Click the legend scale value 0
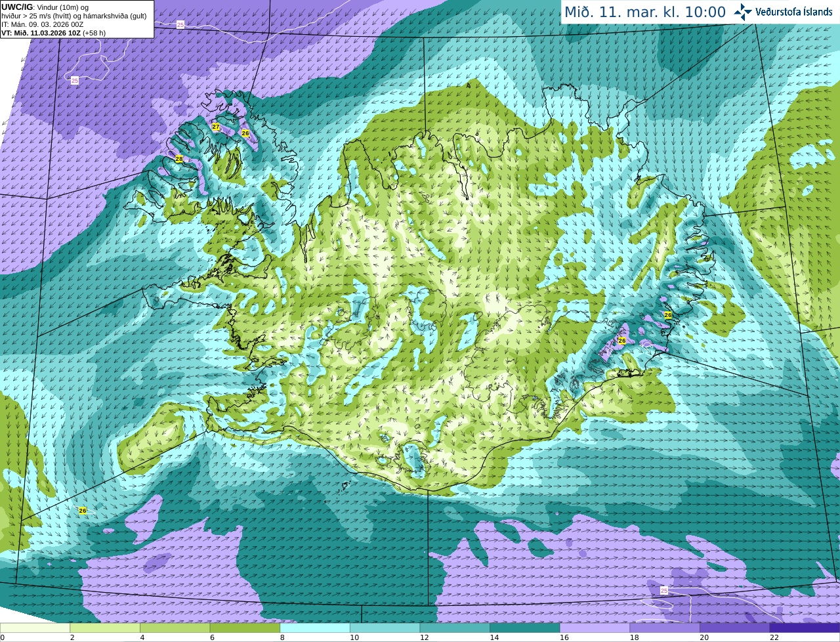The height and width of the screenshot is (642, 840). pyautogui.click(x=2, y=637)
